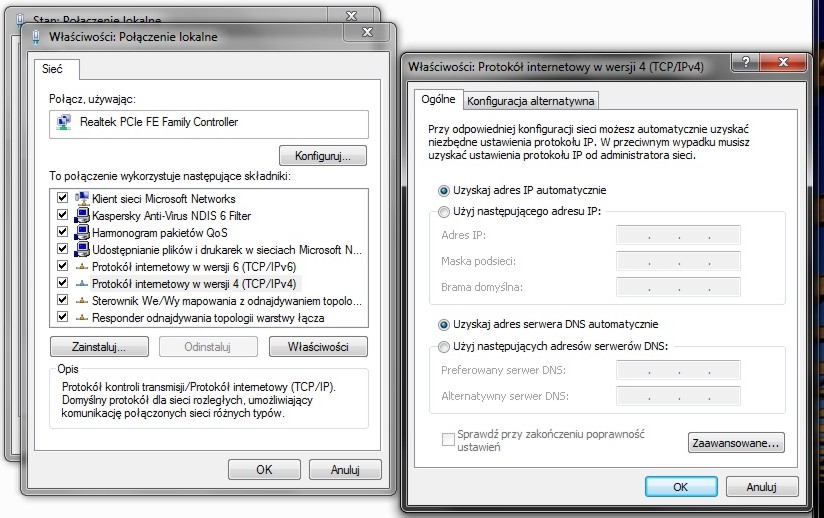This screenshot has height=518, width=824.
Task: Select row 'Responder odnajdywania topologii warstwy łącza'
Action: point(209,318)
